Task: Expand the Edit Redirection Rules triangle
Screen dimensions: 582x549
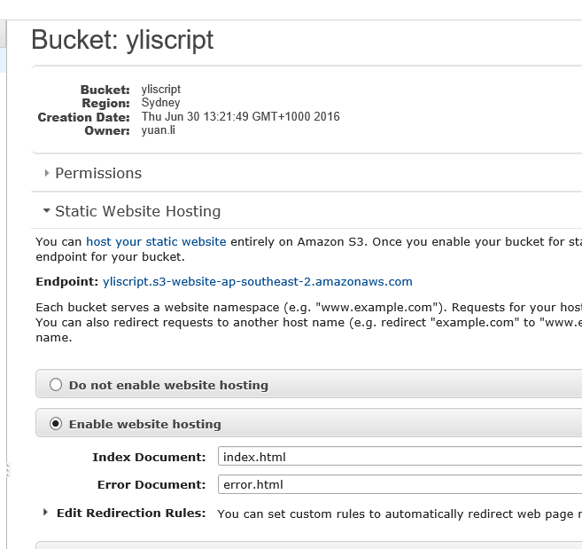Action: point(45,513)
